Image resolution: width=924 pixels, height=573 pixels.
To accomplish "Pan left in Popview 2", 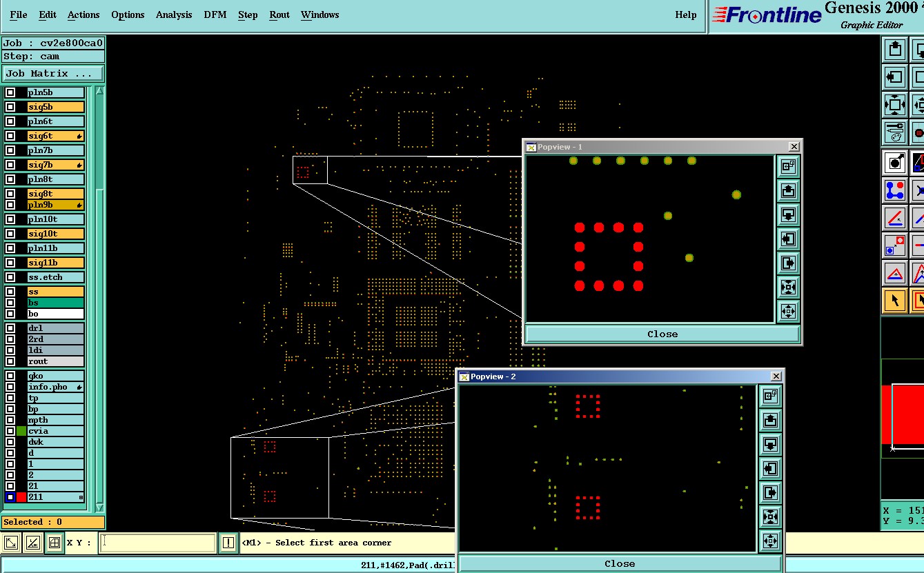I will [x=770, y=468].
